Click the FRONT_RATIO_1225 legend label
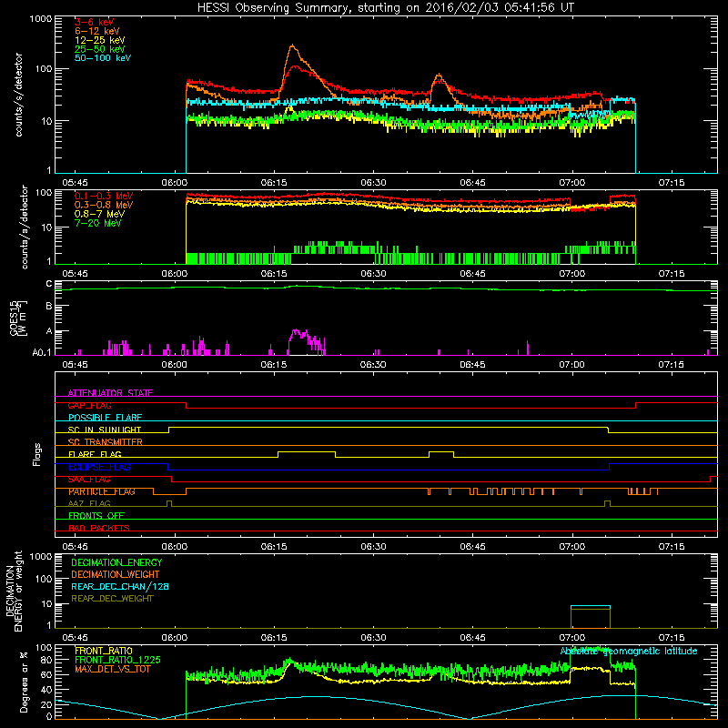 click(x=118, y=661)
